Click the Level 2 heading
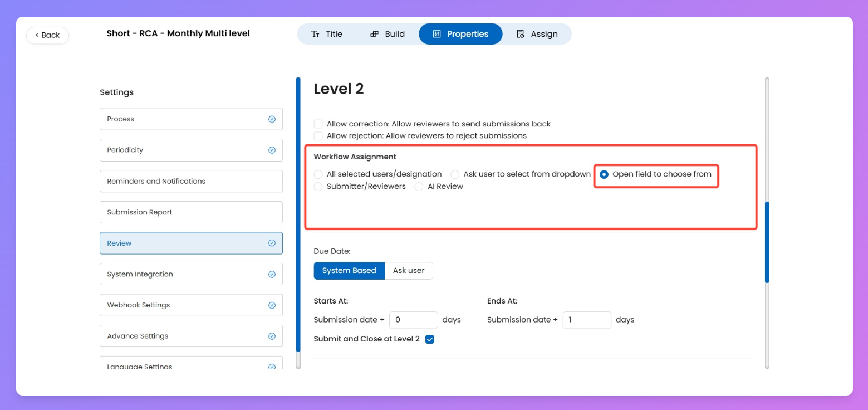 pos(339,89)
